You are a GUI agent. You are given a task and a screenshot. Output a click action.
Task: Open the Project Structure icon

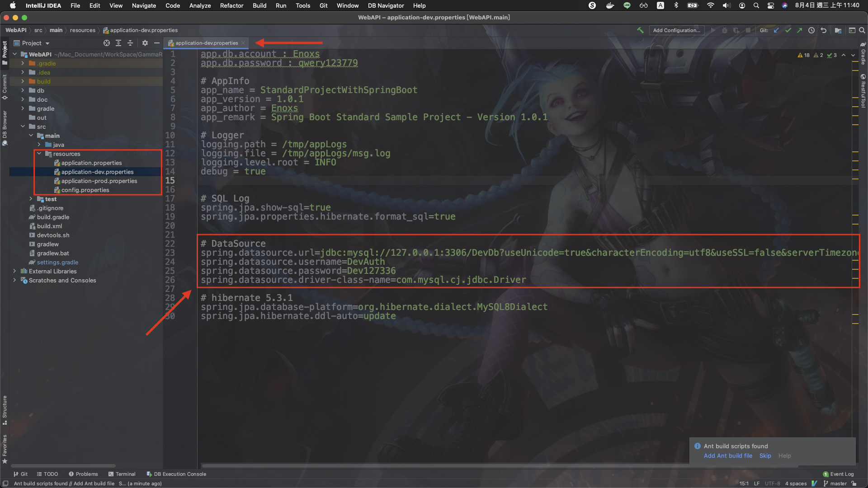click(838, 30)
